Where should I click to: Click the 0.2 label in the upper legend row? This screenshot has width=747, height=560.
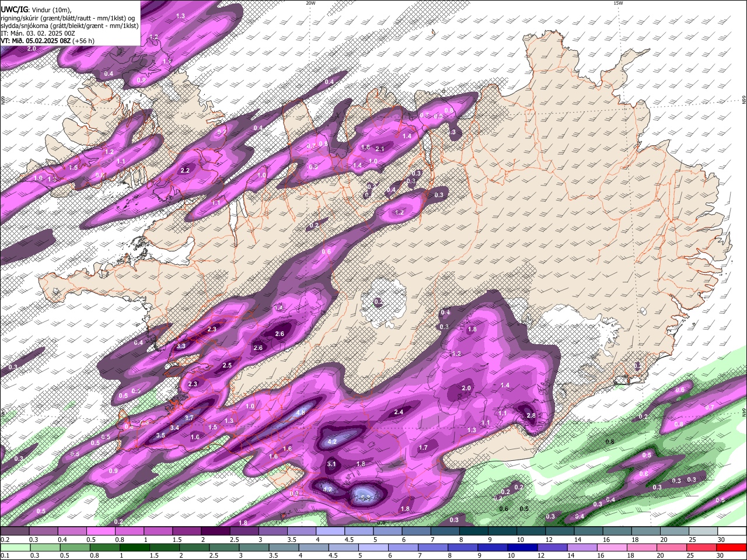click(x=4, y=540)
